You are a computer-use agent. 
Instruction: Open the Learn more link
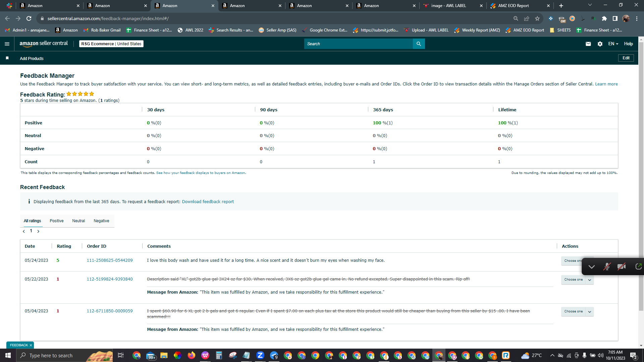(x=606, y=84)
